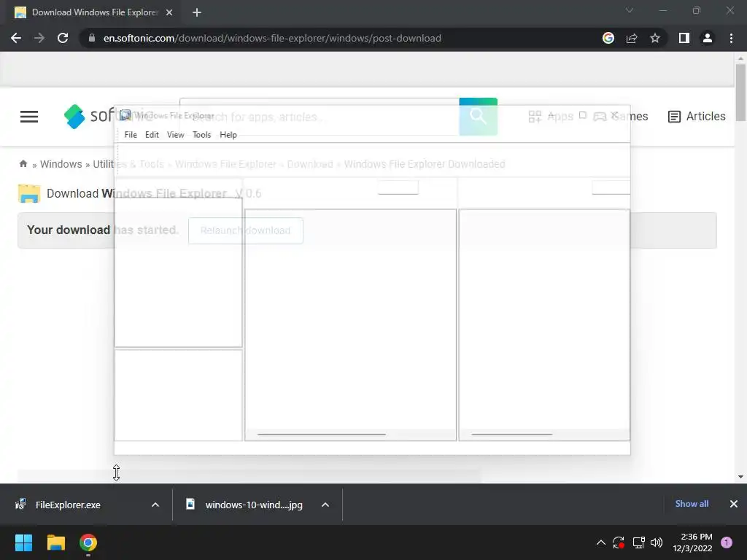This screenshot has height=560, width=747.
Task: Open Chrome's three-dot menu
Action: click(x=731, y=38)
